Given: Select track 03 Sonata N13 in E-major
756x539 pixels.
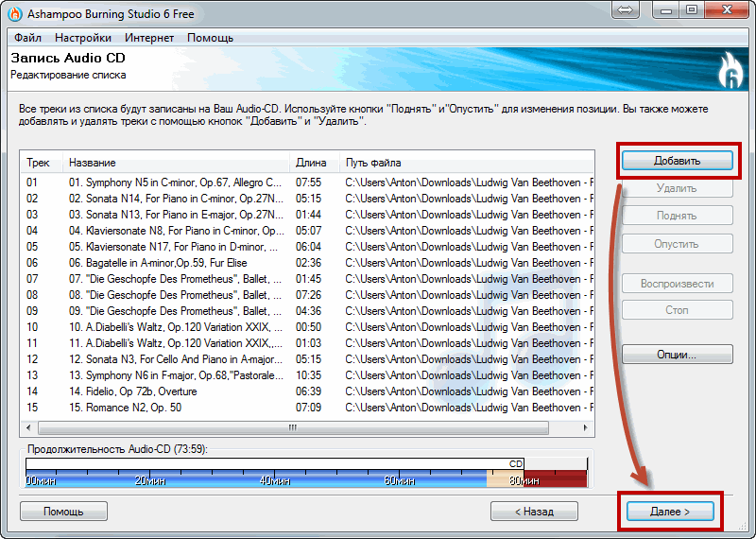Looking at the screenshot, I should coord(307,215).
